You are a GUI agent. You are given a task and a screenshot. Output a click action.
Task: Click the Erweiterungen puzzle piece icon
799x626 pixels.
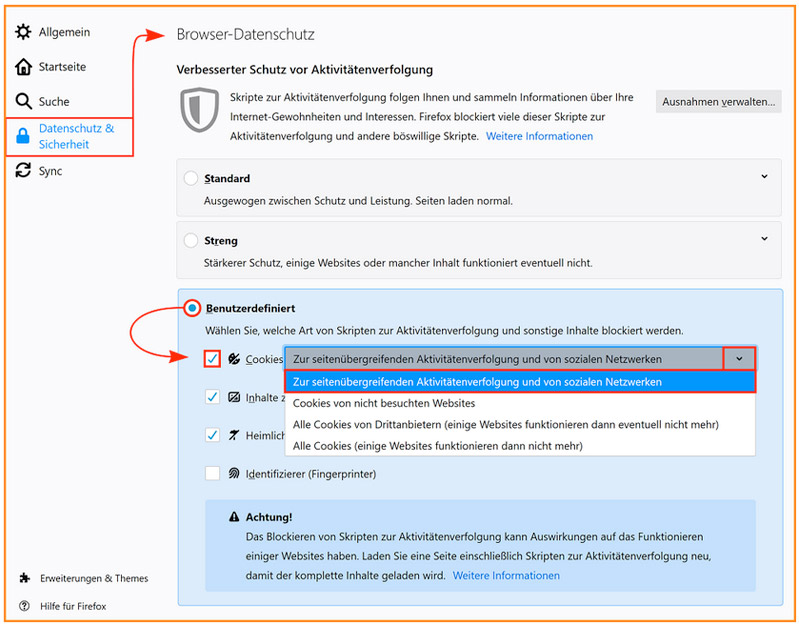coord(24,578)
